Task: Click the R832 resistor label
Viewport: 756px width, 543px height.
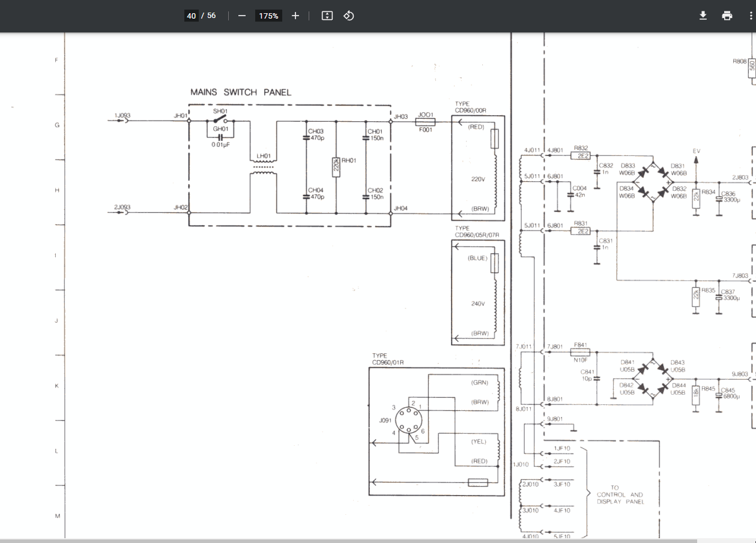Action: pos(581,148)
